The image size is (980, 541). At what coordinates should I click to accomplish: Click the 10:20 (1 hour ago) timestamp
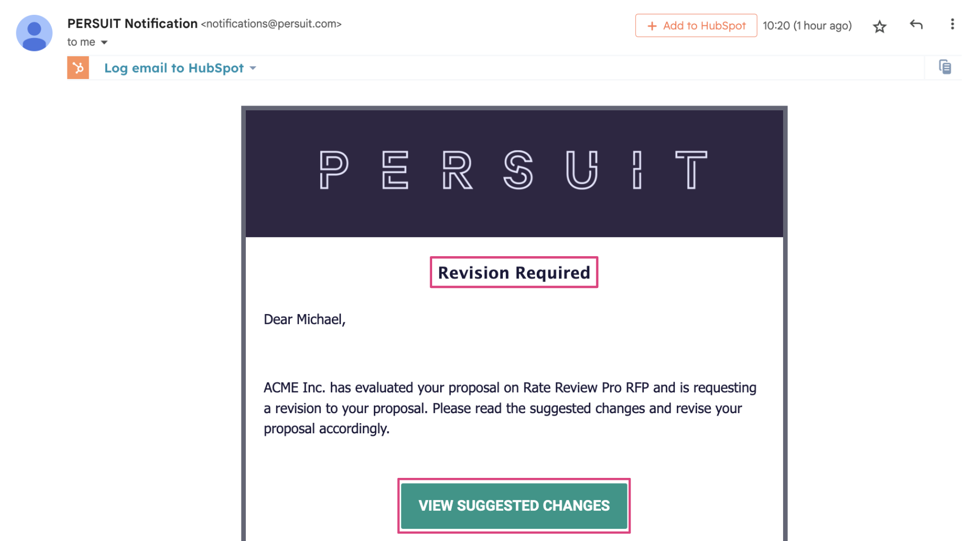point(807,26)
